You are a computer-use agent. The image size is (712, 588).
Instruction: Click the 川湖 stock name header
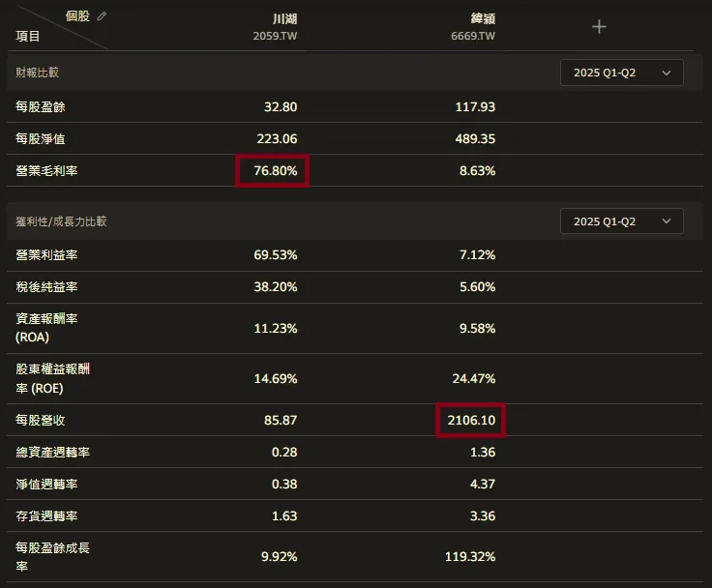285,18
